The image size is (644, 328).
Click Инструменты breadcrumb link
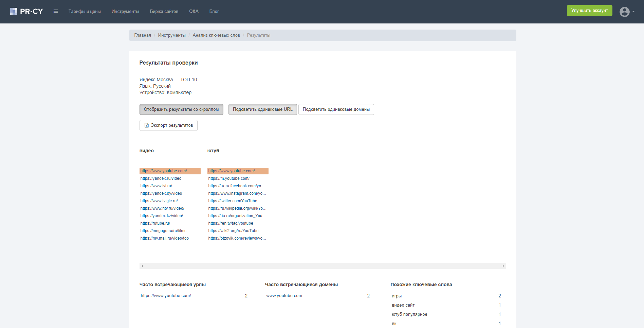(x=172, y=35)
